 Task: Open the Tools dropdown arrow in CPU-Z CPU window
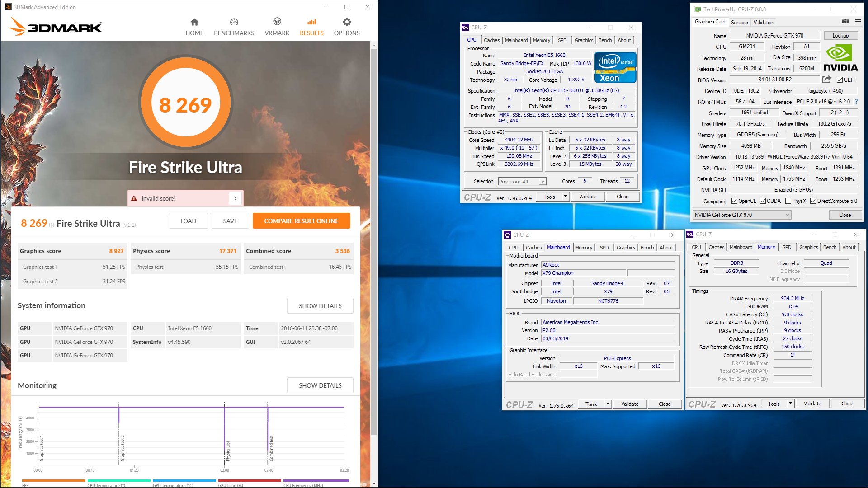coord(566,197)
